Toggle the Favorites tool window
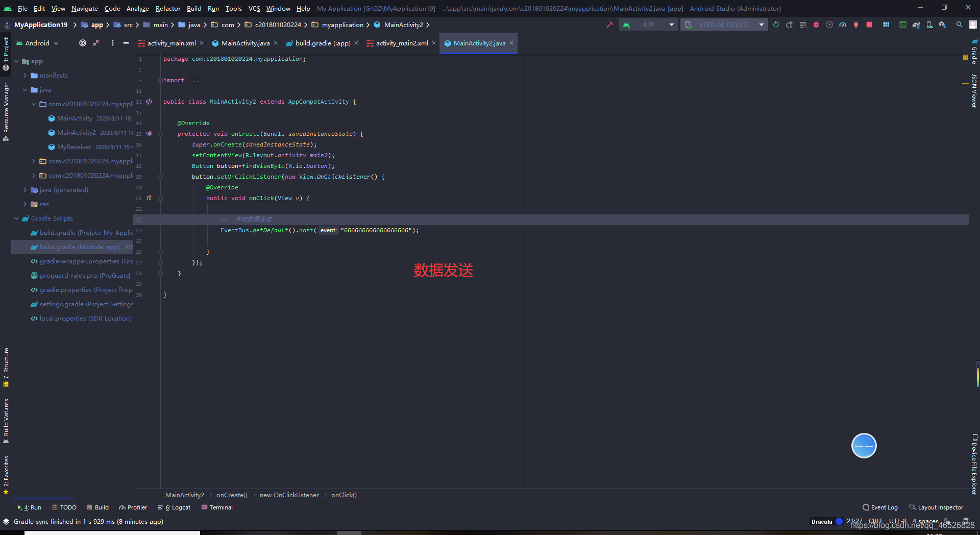Viewport: 980px width, 535px height. pyautogui.click(x=6, y=475)
